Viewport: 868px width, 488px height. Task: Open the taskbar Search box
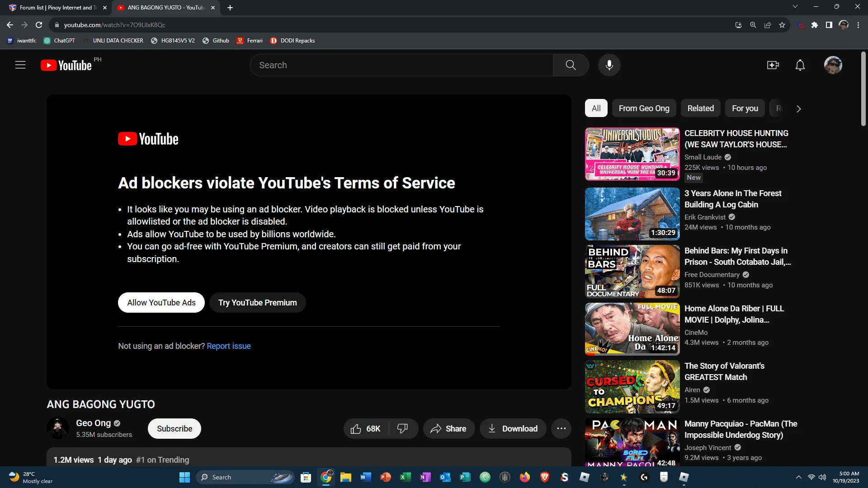coord(245,477)
